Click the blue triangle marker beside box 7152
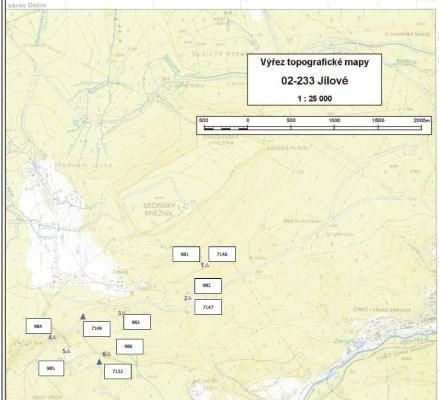 [99, 362]
